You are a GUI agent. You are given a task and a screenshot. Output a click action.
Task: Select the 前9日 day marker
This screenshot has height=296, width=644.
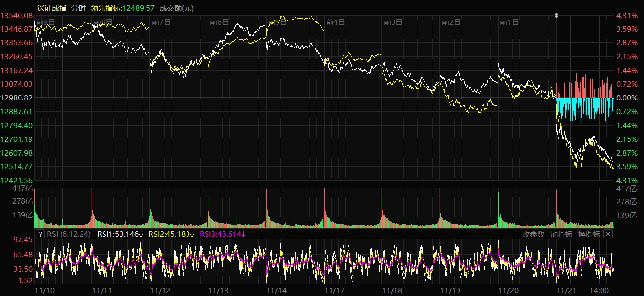[45, 22]
